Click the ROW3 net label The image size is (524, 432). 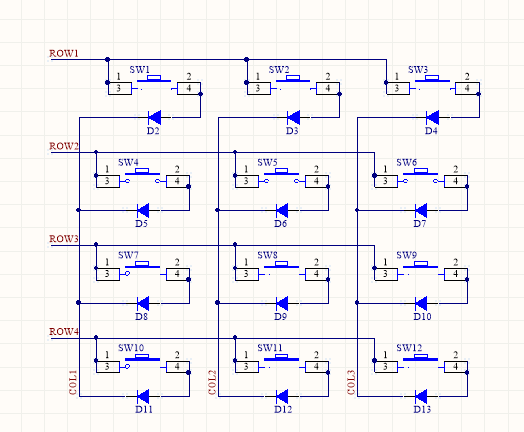(x=64, y=239)
